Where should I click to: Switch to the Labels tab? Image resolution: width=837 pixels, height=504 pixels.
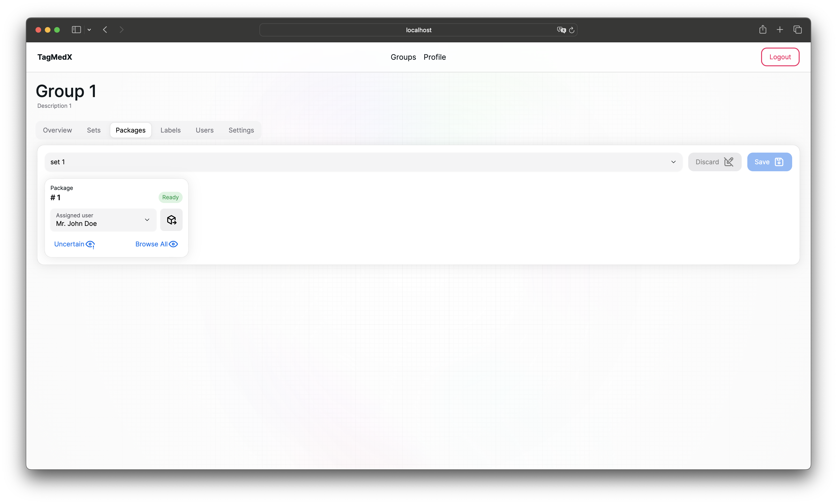click(170, 130)
